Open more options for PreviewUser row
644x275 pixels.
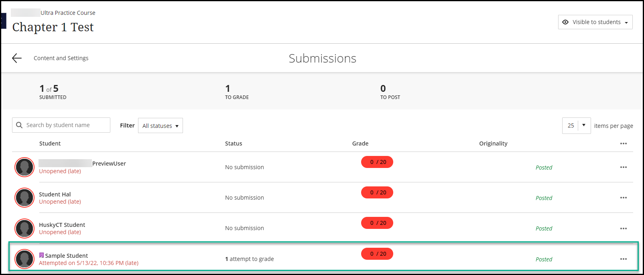[x=623, y=167]
